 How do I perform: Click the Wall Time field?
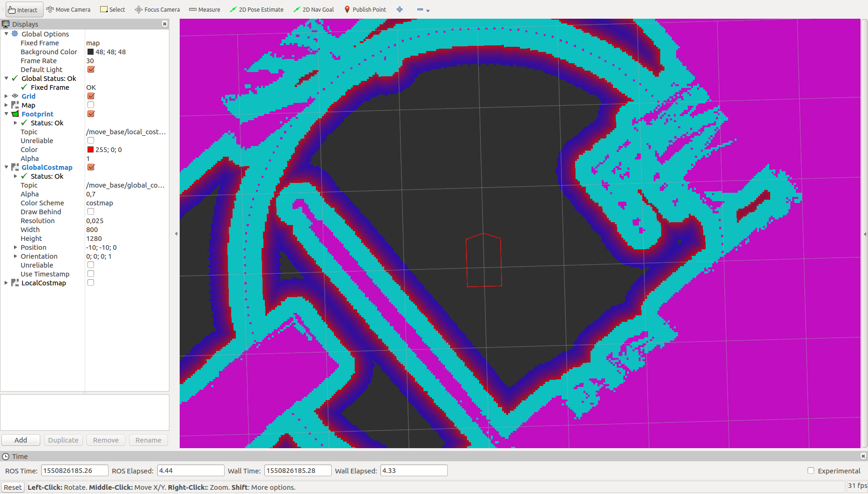click(x=298, y=471)
